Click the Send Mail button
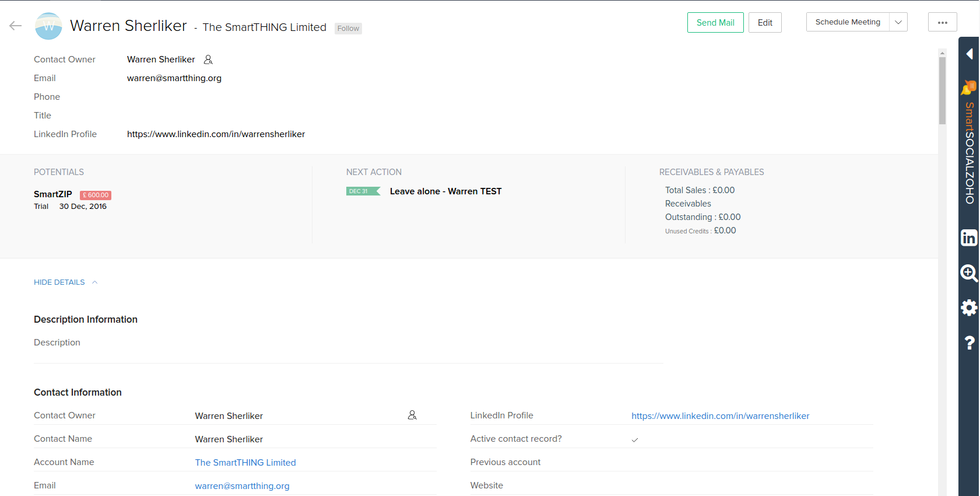Screen dimensions: 980x496 click(x=715, y=22)
